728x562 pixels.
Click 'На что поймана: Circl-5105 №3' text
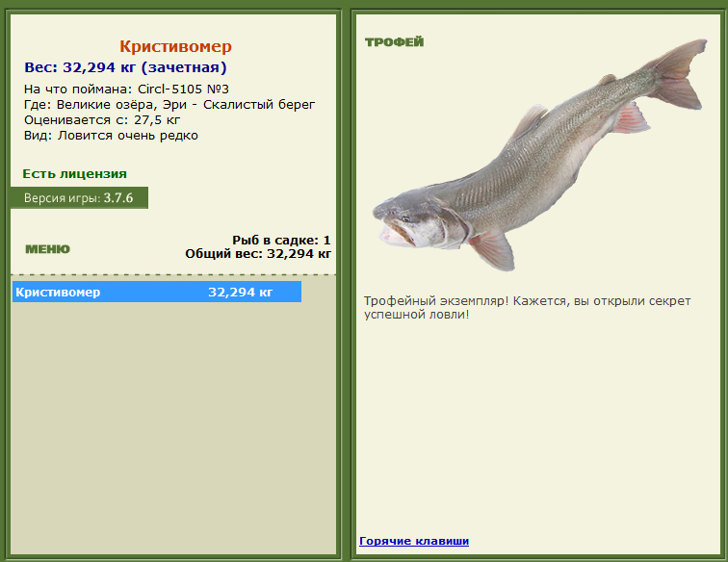126,89
